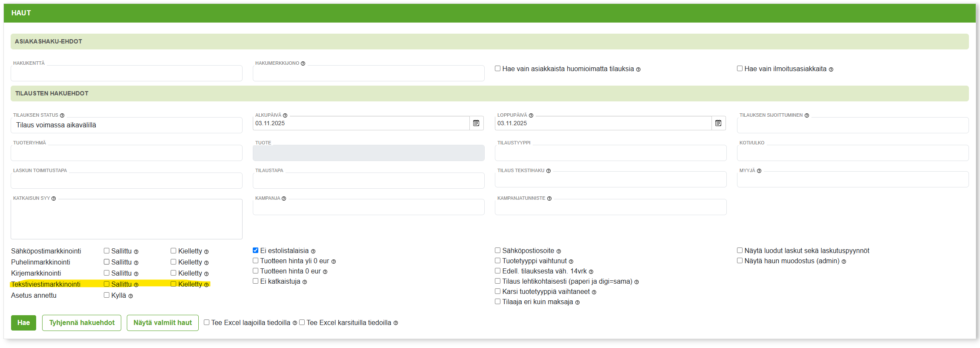Tick the Tee Excel laajoilla tiedoilla checkbox
This screenshot has width=980, height=348.
tap(207, 322)
